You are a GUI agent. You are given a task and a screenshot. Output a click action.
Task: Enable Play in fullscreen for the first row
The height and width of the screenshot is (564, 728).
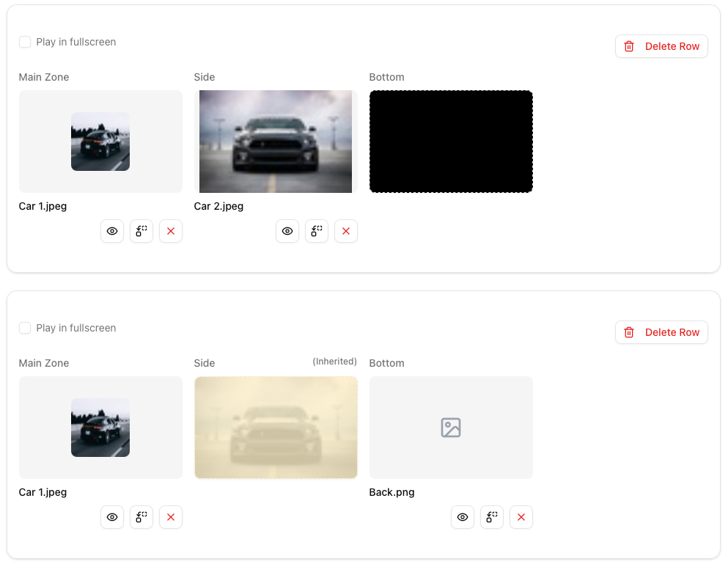click(x=25, y=42)
